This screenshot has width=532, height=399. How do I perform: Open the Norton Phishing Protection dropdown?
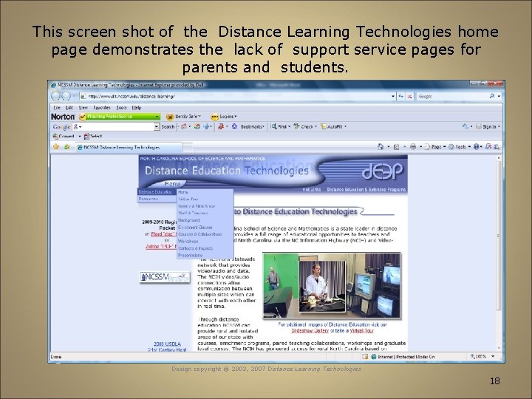pos(157,117)
